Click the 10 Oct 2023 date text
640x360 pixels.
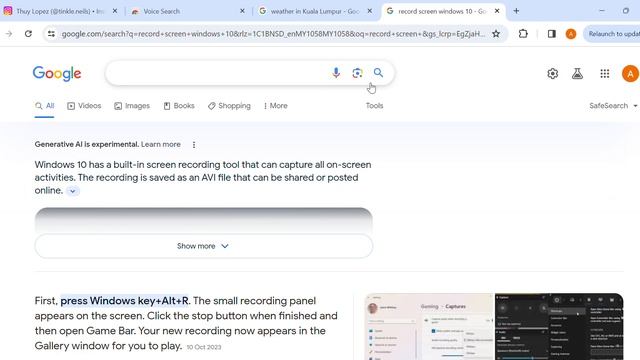point(204,347)
